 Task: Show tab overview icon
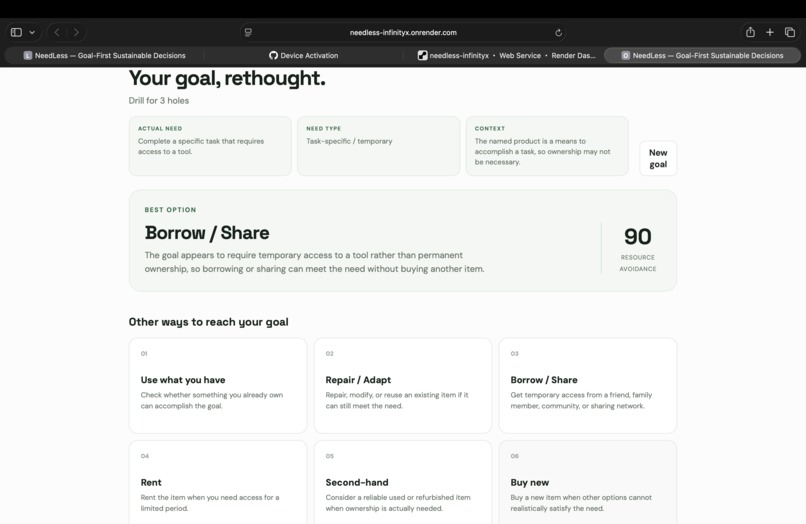point(790,32)
